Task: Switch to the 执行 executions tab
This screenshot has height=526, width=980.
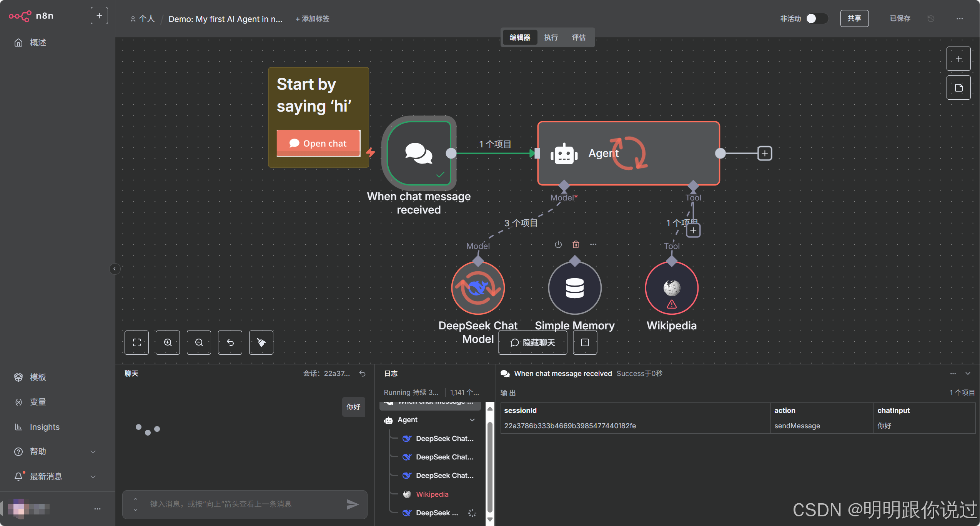Action: 551,37
